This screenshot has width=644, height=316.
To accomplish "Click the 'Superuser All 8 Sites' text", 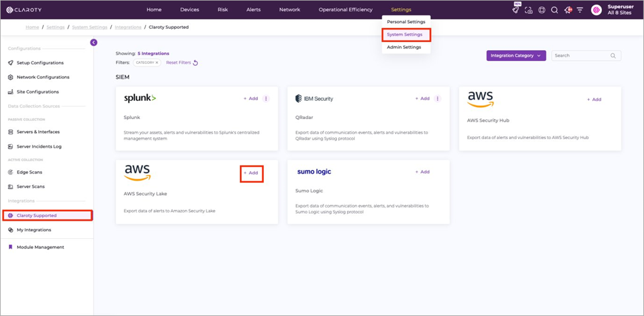I will point(621,10).
